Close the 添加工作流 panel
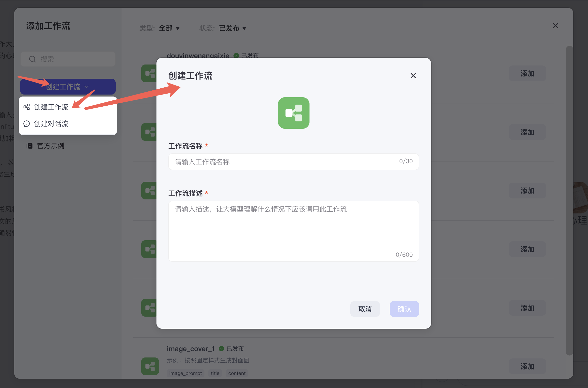 pyautogui.click(x=555, y=26)
